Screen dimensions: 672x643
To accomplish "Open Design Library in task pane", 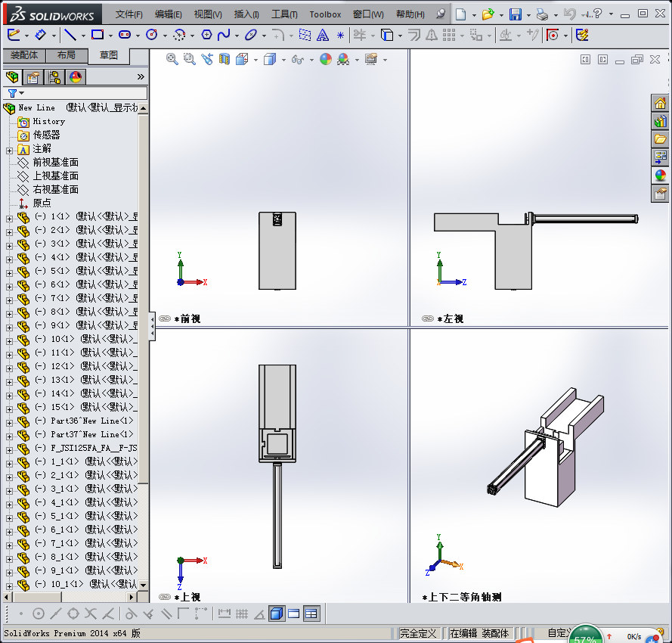I will point(660,121).
